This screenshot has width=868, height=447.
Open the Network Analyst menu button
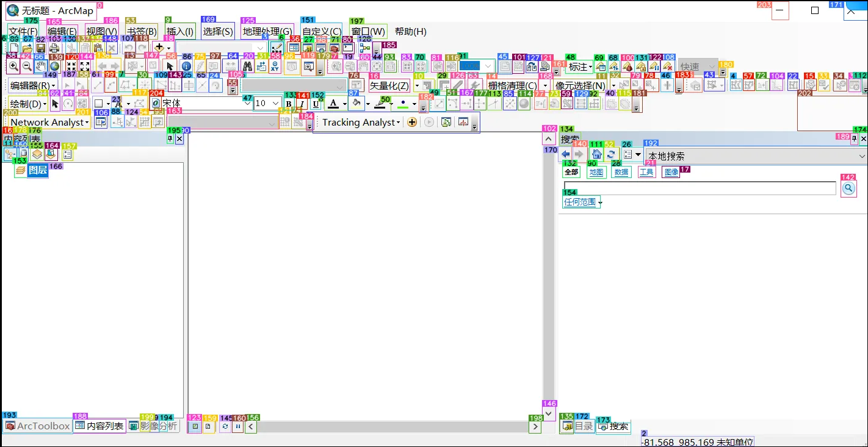(49, 123)
